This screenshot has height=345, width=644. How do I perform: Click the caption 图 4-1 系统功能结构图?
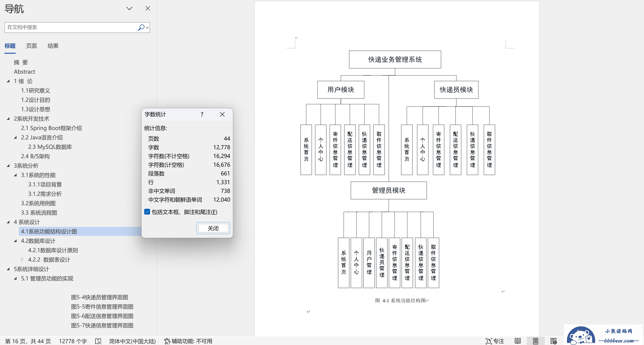pos(400,300)
